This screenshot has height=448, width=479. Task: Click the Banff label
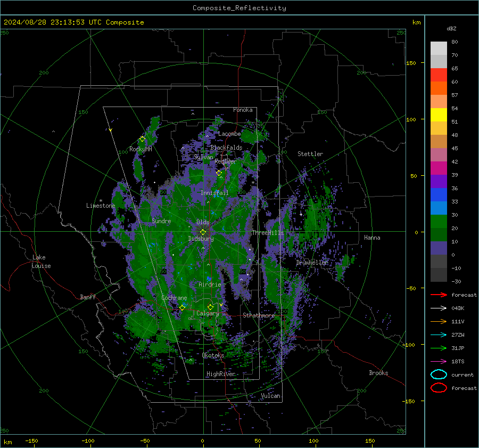88,297
